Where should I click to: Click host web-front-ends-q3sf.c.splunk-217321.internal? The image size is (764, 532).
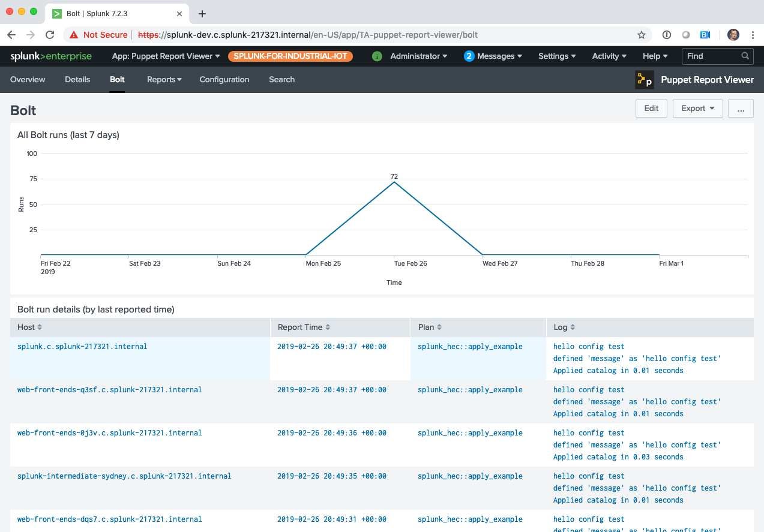tap(110, 390)
